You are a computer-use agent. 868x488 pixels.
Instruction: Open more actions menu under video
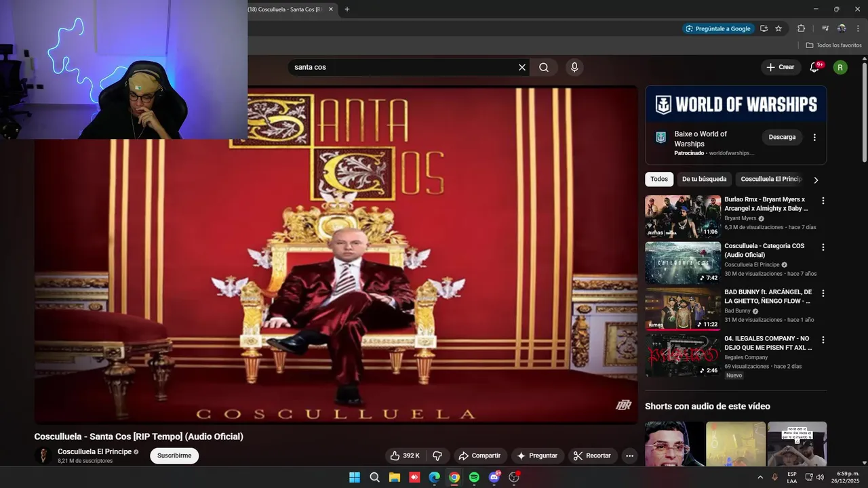click(629, 455)
